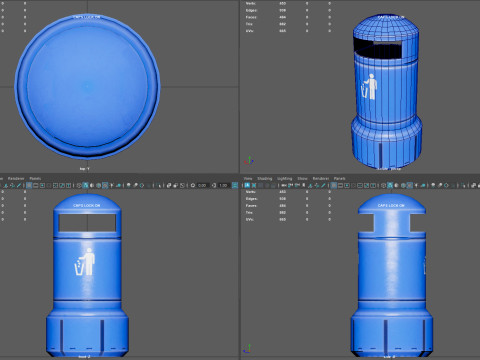
Task: Select the bin lid in top view
Action: tap(87, 86)
